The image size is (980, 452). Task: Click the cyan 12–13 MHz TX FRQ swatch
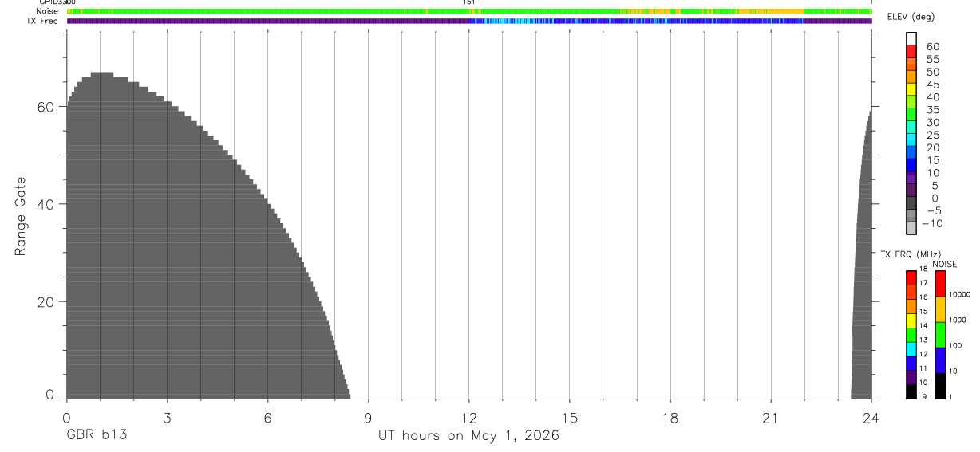point(911,348)
